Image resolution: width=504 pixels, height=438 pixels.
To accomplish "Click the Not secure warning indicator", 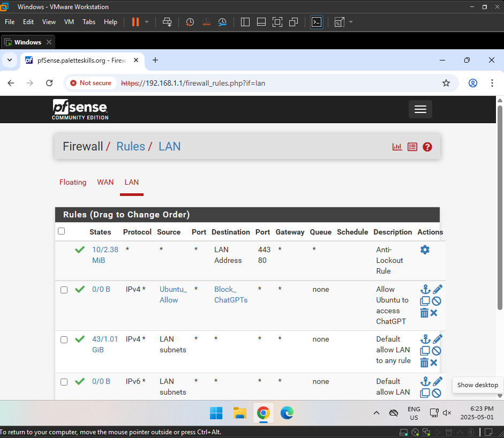I will point(91,83).
